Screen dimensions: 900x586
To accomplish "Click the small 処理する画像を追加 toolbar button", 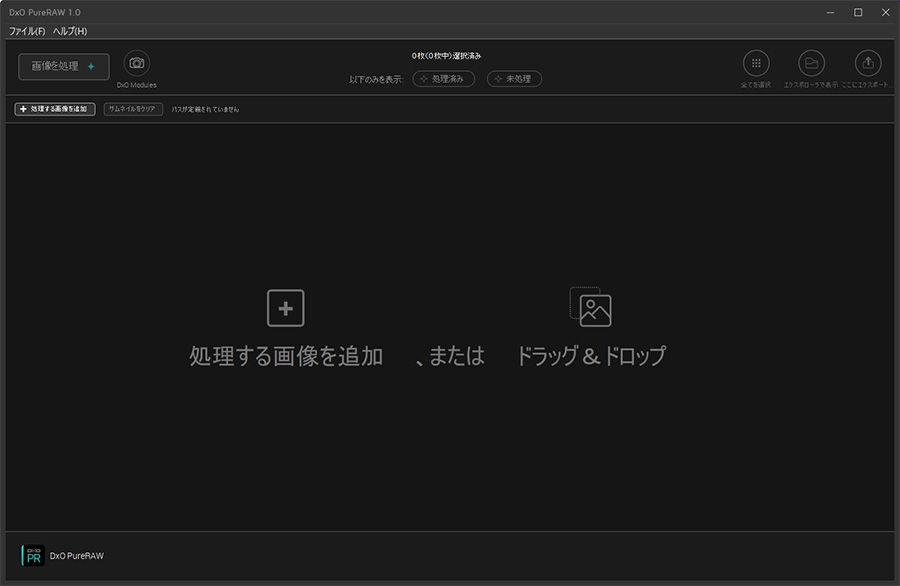I will pyautogui.click(x=55, y=109).
